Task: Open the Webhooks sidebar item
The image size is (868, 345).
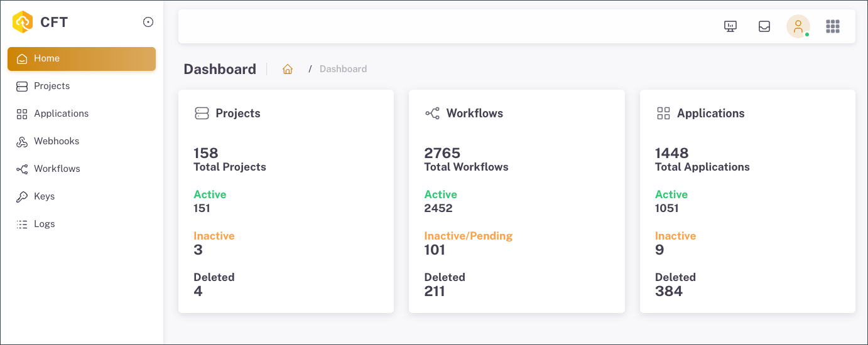Action: pos(57,141)
